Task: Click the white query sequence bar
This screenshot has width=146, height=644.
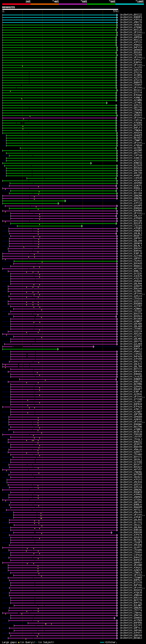Action: coord(60,10)
